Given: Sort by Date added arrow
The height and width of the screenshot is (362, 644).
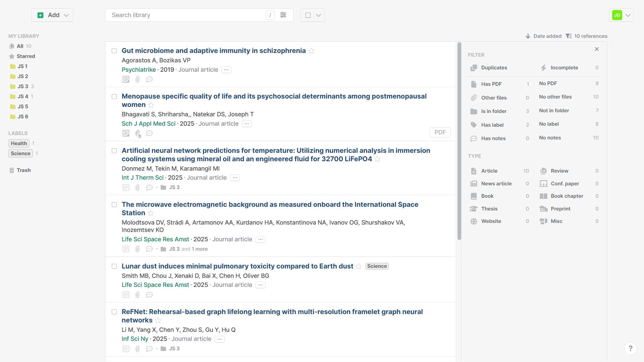Looking at the screenshot, I should 528,36.
